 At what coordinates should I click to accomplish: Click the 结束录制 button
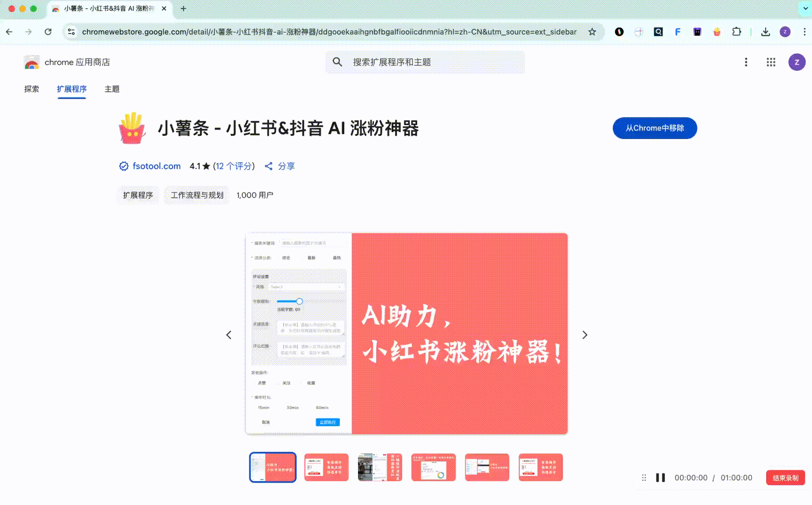[785, 478]
